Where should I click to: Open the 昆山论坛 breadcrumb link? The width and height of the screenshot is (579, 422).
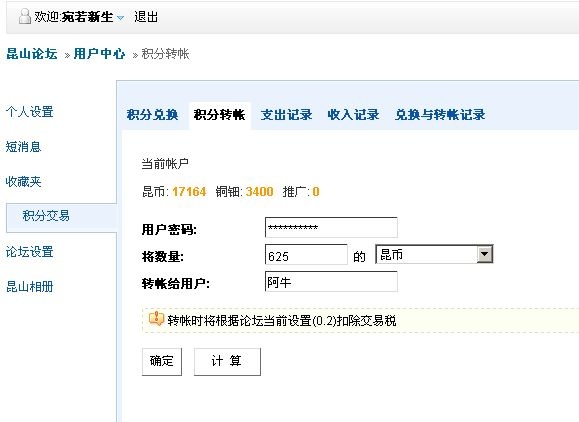click(x=32, y=54)
